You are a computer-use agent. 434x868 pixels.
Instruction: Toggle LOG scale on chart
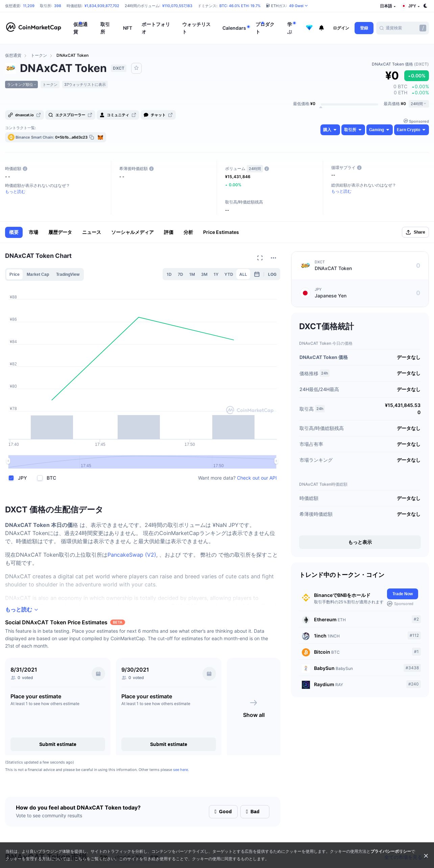click(272, 274)
